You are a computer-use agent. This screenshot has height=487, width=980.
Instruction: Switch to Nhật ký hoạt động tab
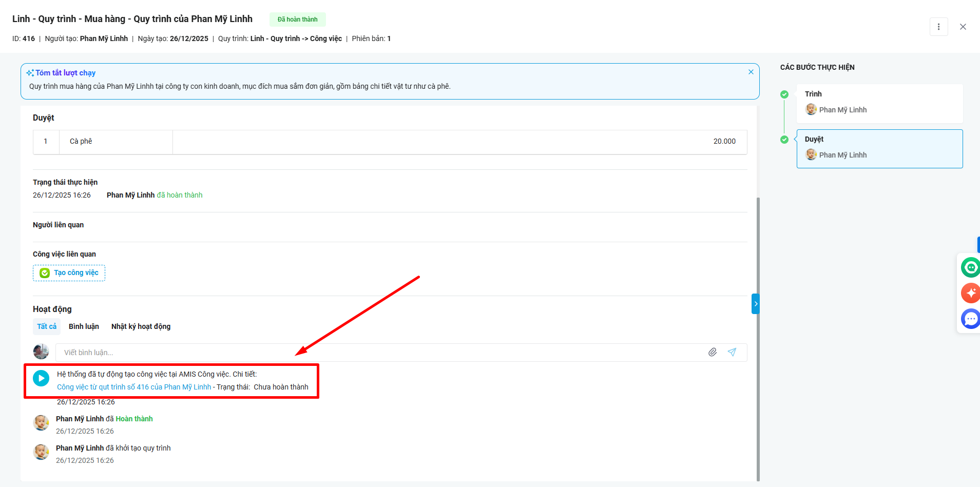[141, 326]
